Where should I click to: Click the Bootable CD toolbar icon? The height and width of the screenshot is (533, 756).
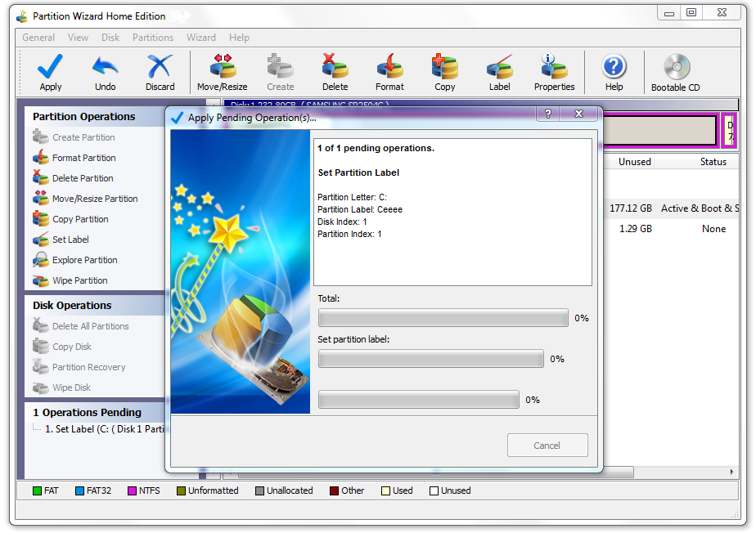click(x=677, y=66)
